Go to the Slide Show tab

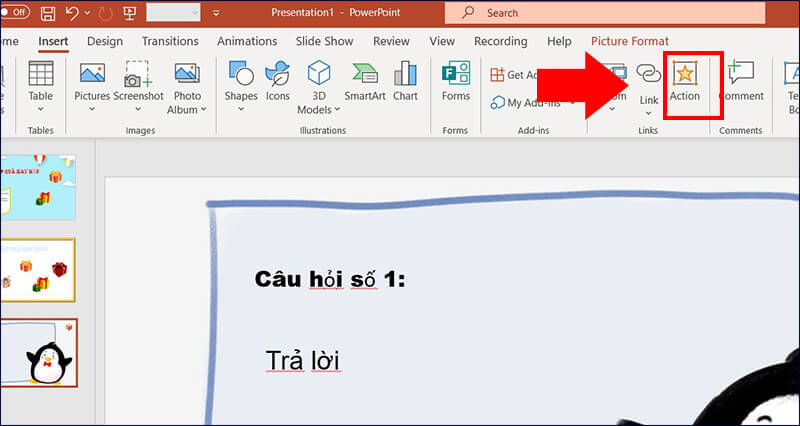click(324, 41)
